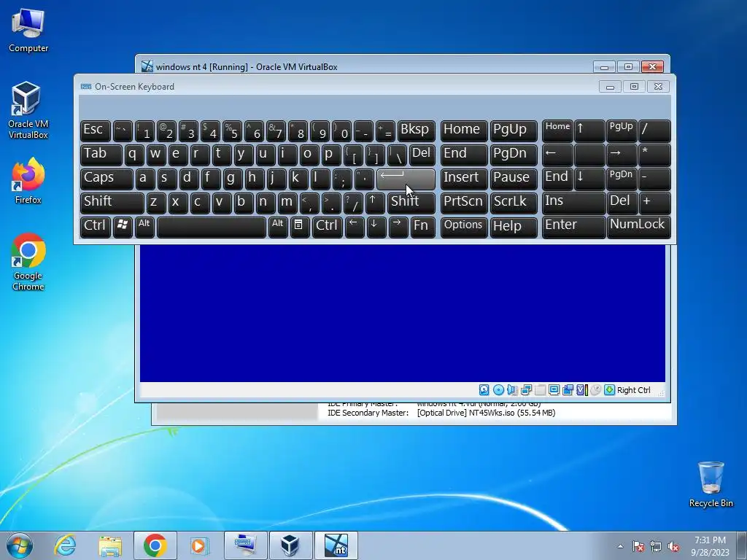Click the Tab key on the keyboard
The width and height of the screenshot is (747, 560).
[x=101, y=155]
